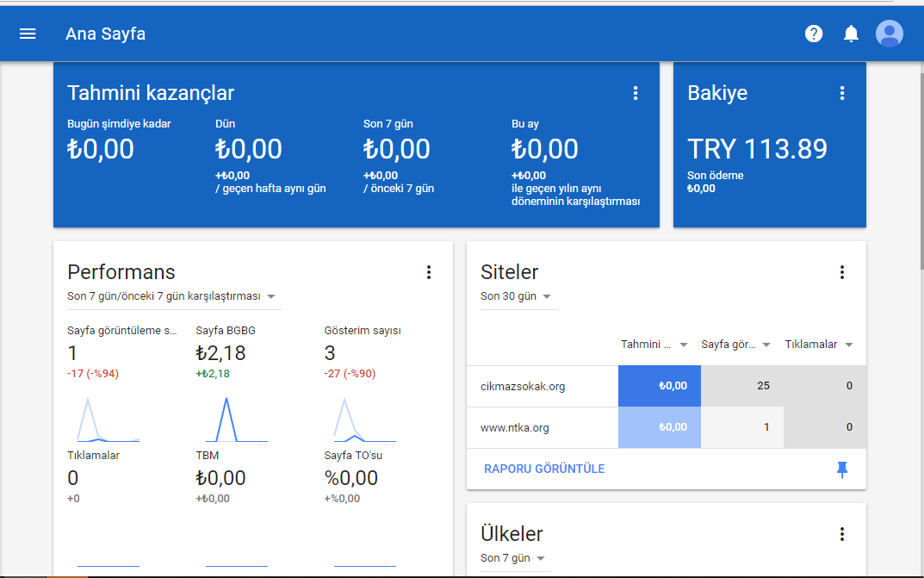This screenshot has width=924, height=578.
Task: Open the user account avatar
Action: coord(890,34)
